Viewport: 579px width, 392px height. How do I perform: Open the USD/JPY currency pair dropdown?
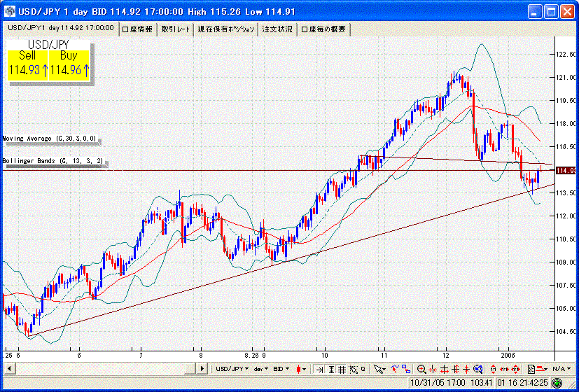click(232, 369)
